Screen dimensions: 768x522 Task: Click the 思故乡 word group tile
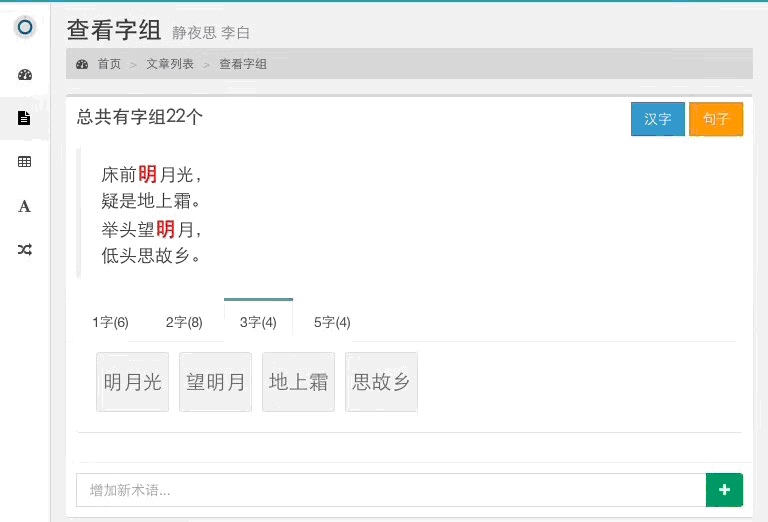(381, 382)
